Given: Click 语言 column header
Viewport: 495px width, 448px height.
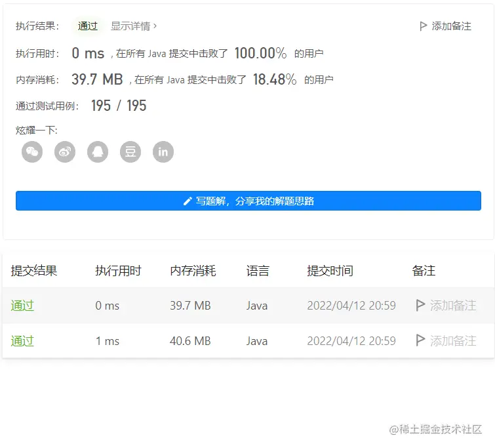Looking at the screenshot, I should pyautogui.click(x=258, y=271).
